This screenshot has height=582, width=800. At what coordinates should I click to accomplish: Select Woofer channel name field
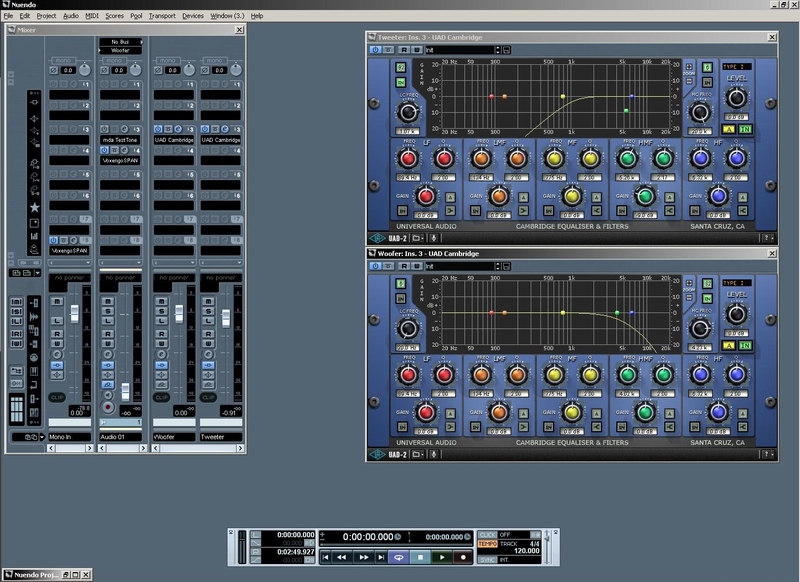[174, 437]
